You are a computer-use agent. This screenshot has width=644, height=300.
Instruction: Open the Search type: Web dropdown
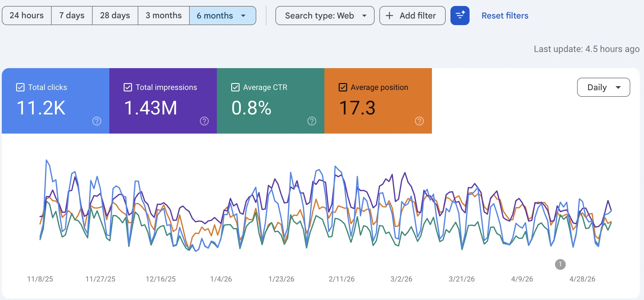coord(325,16)
